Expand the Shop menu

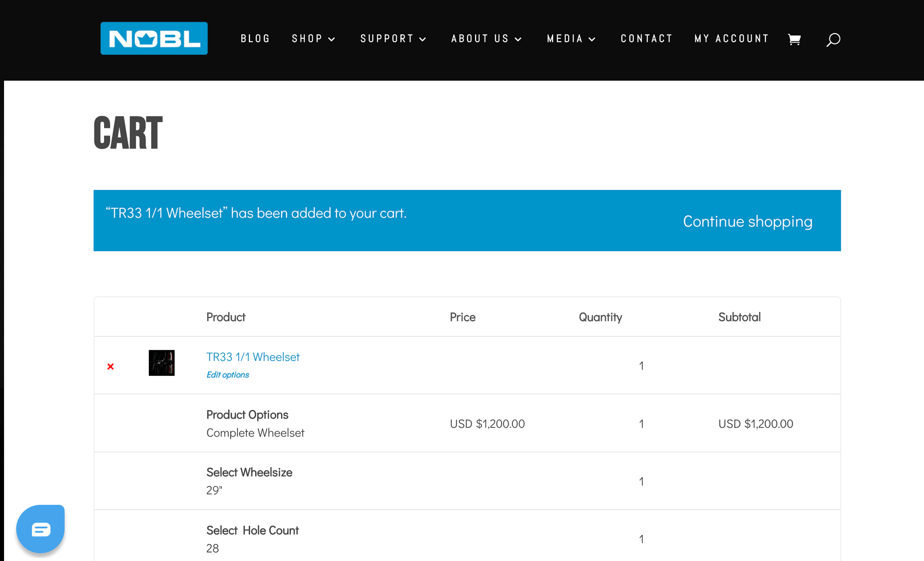(314, 39)
